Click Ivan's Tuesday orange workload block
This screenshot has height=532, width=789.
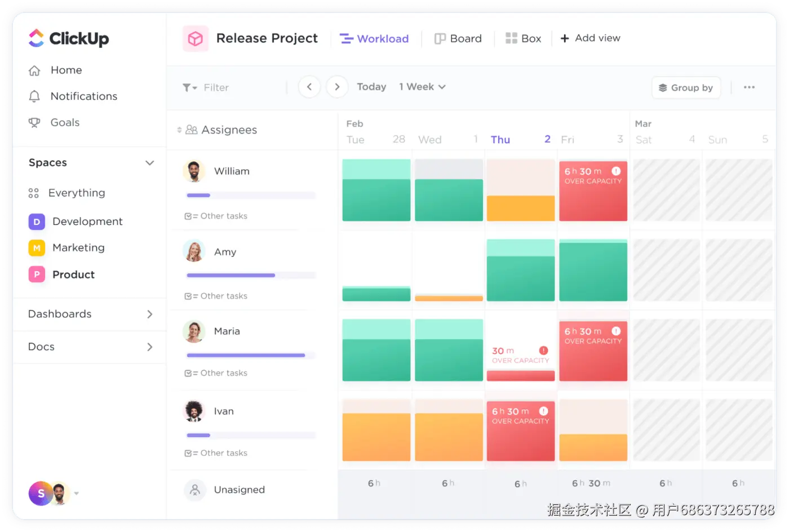coord(376,437)
